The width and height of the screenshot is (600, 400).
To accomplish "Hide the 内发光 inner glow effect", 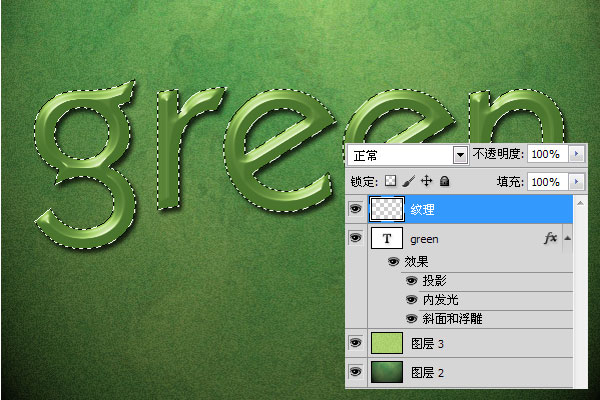I will (x=411, y=300).
